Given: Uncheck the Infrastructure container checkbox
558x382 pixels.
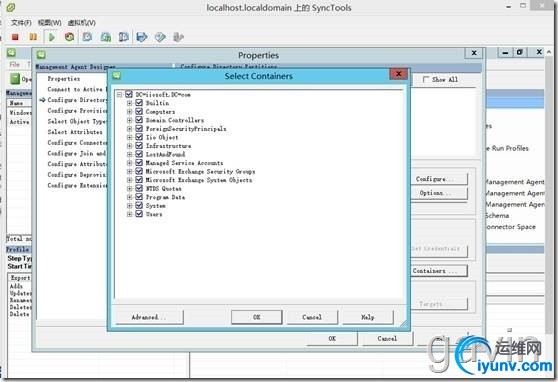Looking at the screenshot, I should pos(139,146).
